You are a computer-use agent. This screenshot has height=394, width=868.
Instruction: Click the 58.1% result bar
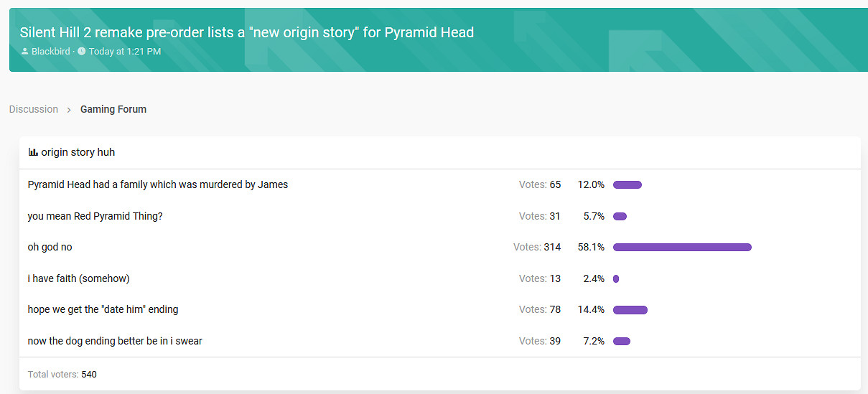click(x=682, y=247)
